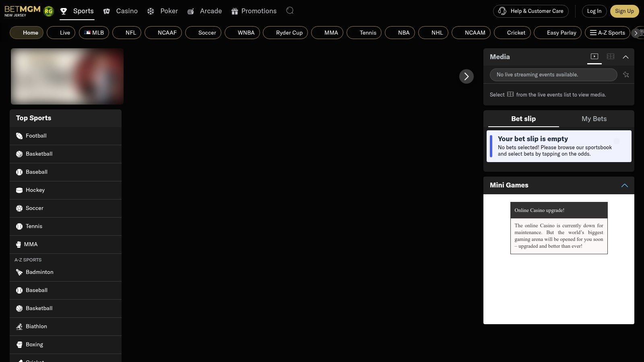The image size is (644, 362).
Task: Select the Easy Parlay pill
Action: (x=557, y=33)
